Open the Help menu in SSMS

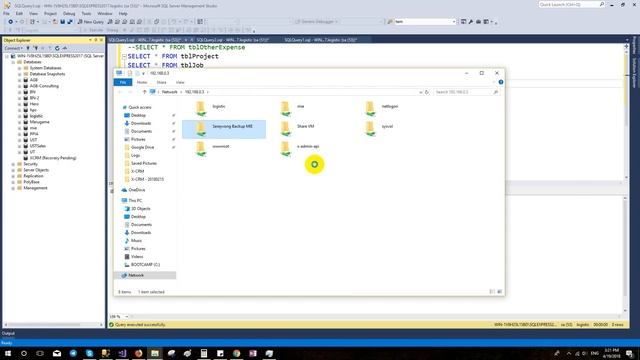click(x=123, y=13)
